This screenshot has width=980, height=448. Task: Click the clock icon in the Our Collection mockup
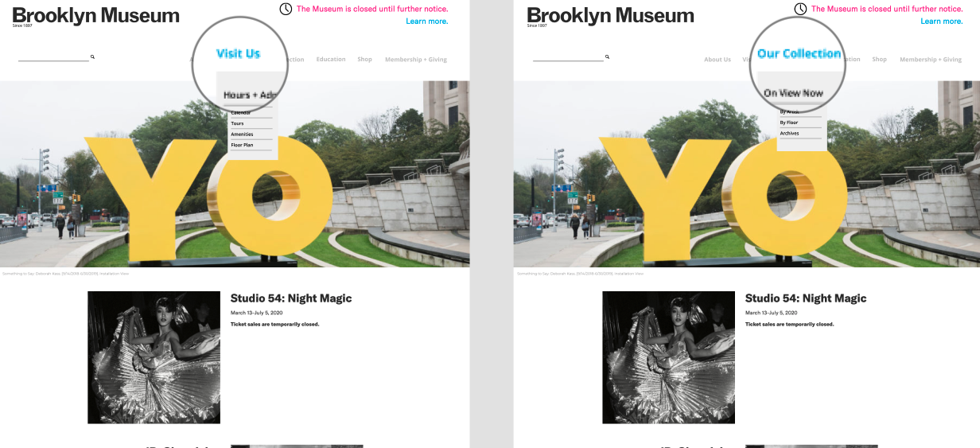pos(800,9)
